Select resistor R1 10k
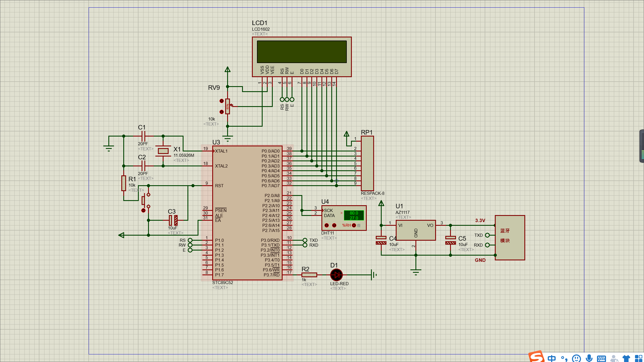The width and height of the screenshot is (644, 362). (124, 183)
